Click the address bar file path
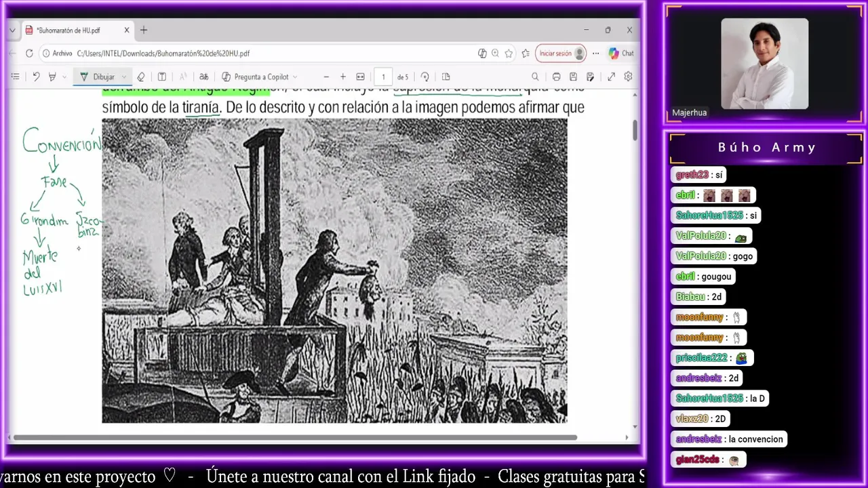 click(163, 53)
